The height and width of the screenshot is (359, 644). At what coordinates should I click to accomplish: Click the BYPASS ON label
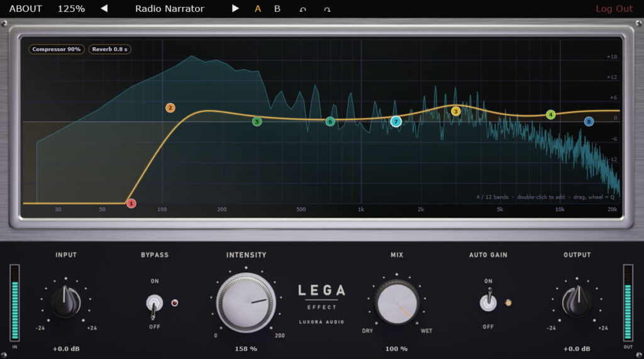click(x=155, y=282)
